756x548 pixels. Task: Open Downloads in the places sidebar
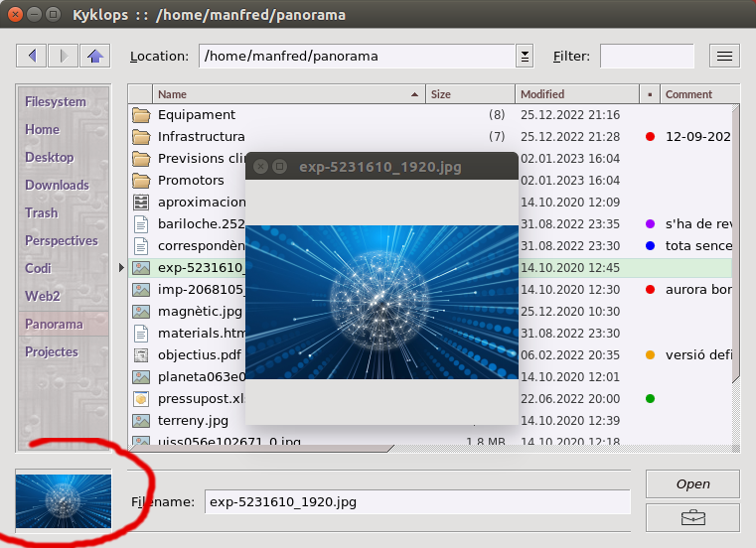[57, 185]
